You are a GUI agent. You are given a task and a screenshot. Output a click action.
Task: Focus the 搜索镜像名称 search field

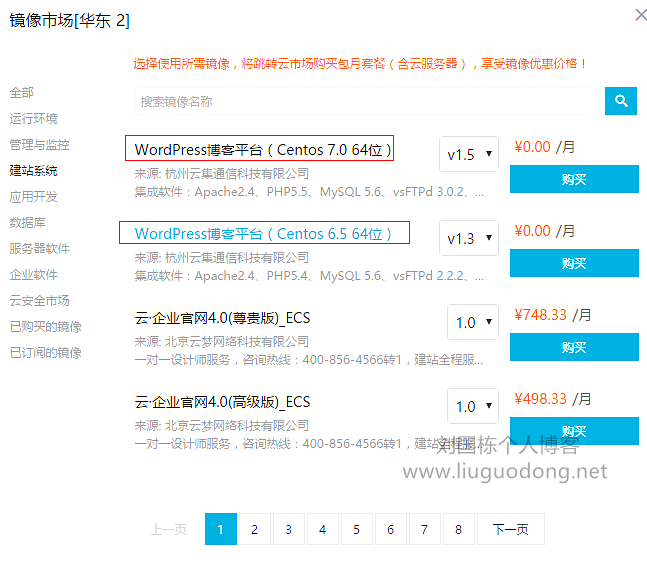(370, 101)
